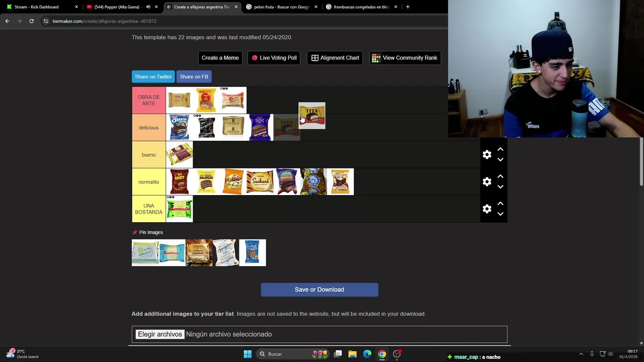The height and width of the screenshot is (362, 644).
Task: Click the microphone tray icon
Action: pyautogui.click(x=592, y=354)
